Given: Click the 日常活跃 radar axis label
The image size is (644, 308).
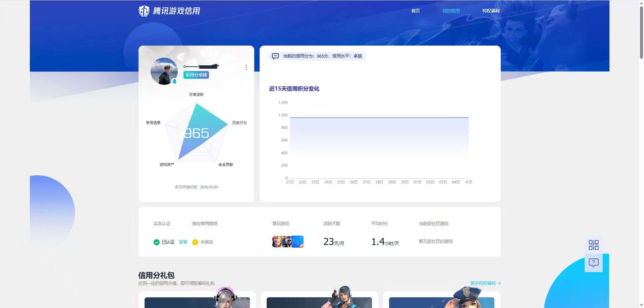Looking at the screenshot, I should coord(196,95).
